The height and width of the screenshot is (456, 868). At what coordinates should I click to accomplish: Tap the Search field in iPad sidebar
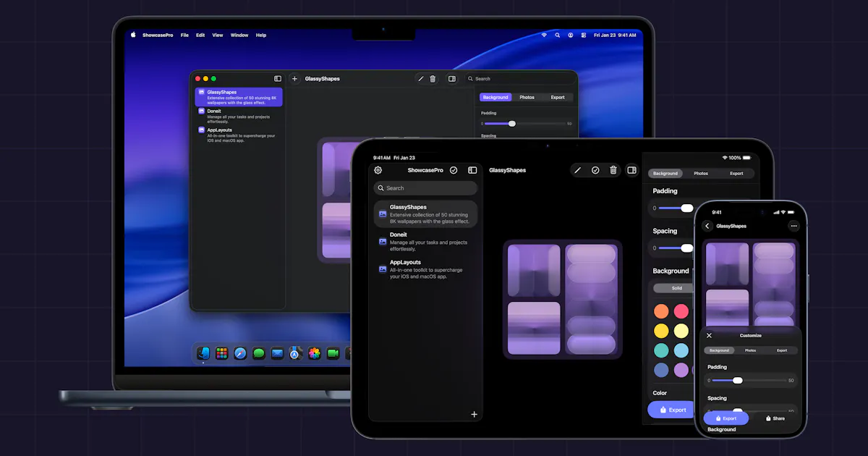tap(425, 188)
